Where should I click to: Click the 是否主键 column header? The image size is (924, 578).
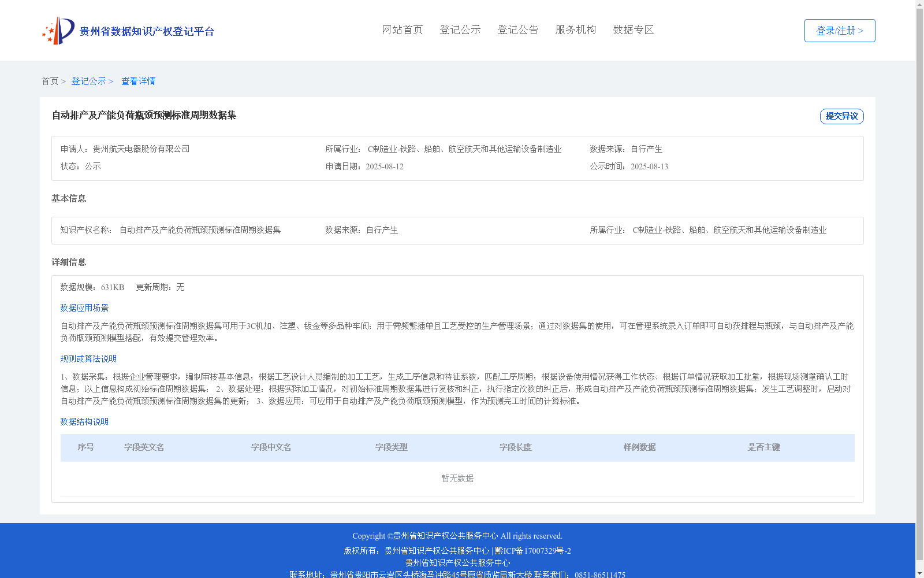coord(764,447)
